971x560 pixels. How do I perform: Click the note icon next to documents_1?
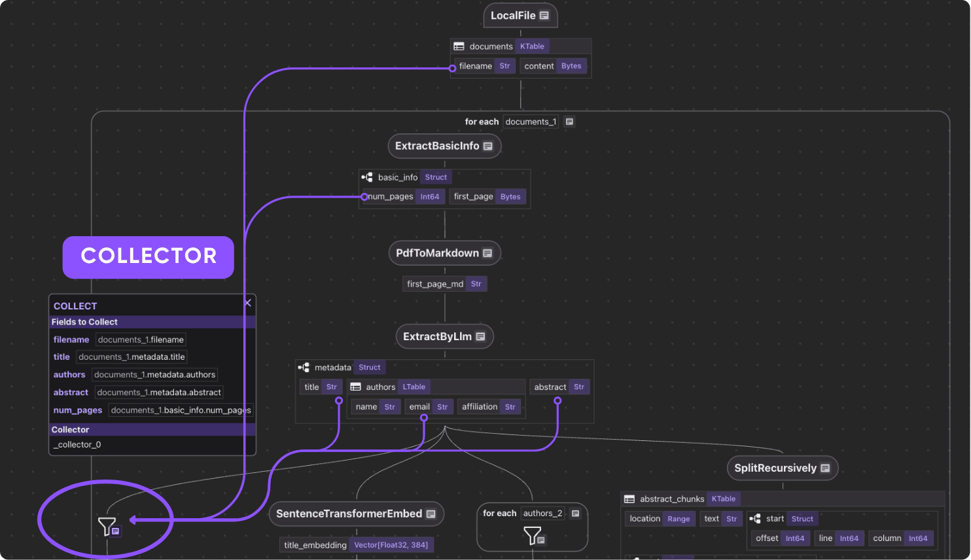click(569, 122)
